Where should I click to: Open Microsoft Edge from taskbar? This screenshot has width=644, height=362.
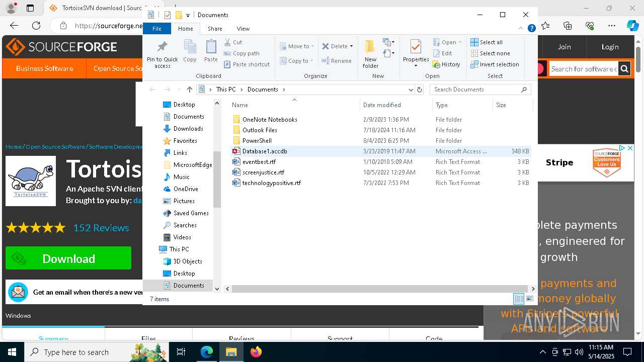coord(207,352)
